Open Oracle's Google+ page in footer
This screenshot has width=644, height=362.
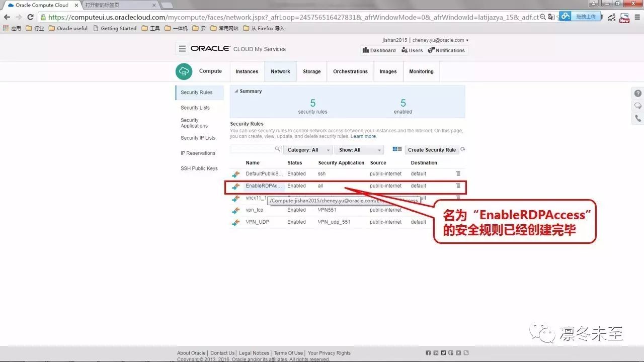pyautogui.click(x=451, y=353)
